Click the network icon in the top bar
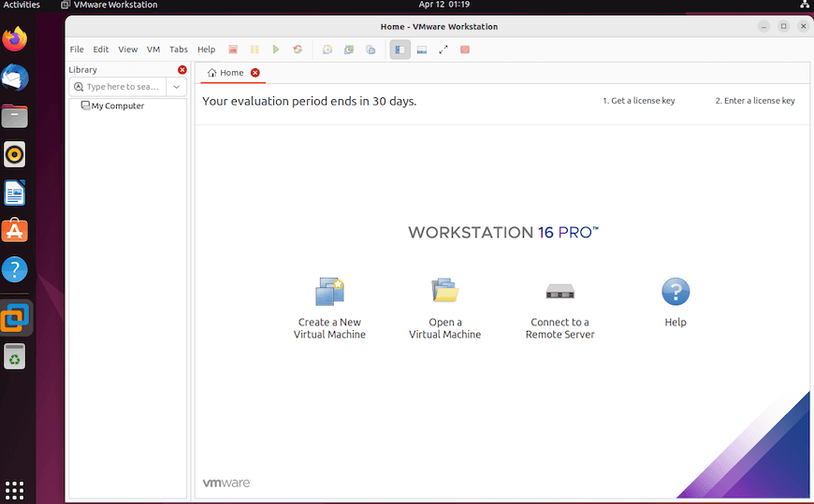The image size is (814, 504). (x=804, y=5)
